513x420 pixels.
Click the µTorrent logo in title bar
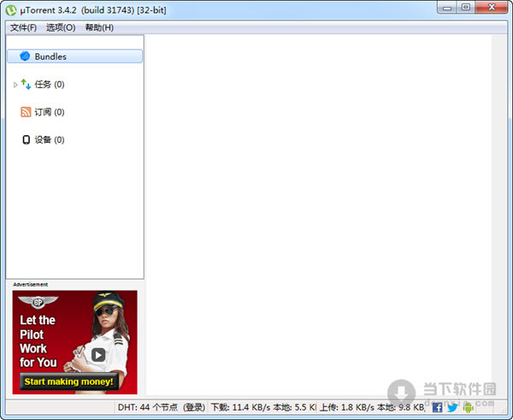point(11,10)
